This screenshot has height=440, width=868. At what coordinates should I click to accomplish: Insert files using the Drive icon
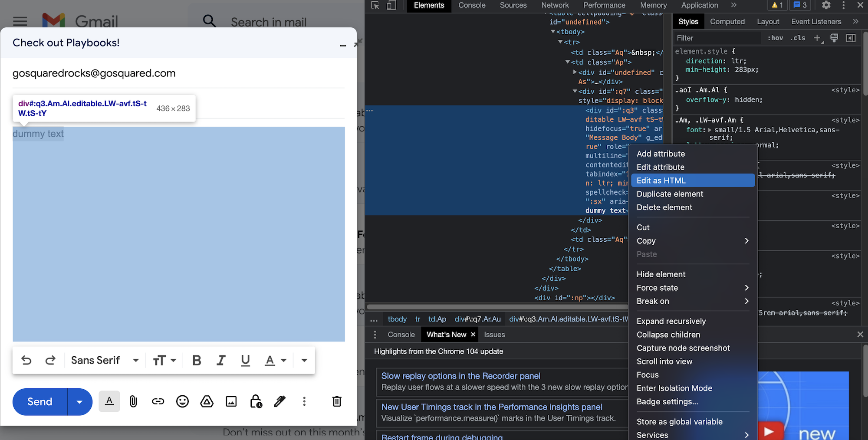207,401
